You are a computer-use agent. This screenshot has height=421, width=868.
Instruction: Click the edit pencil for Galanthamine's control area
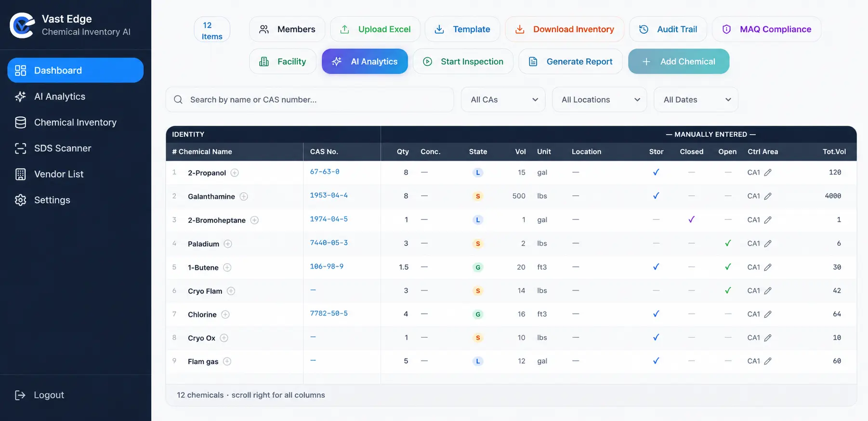tap(768, 196)
